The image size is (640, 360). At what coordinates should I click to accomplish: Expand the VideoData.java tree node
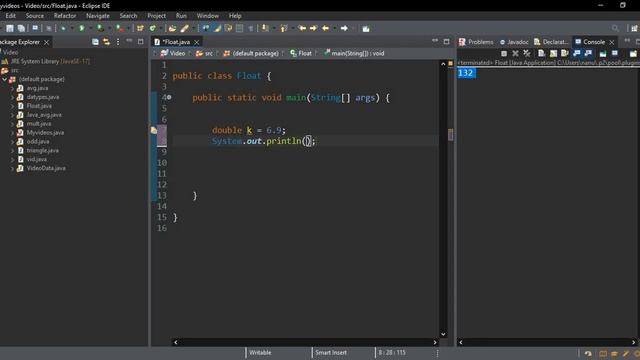[12, 168]
